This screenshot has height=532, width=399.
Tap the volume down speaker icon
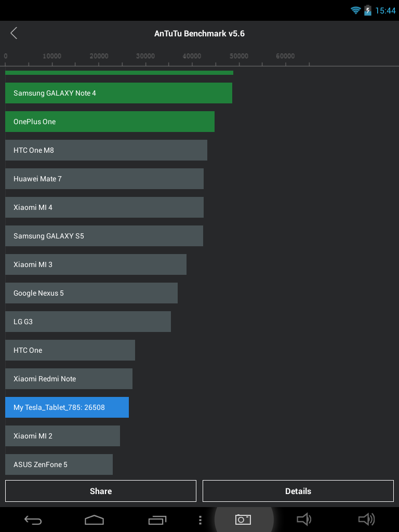[303, 520]
